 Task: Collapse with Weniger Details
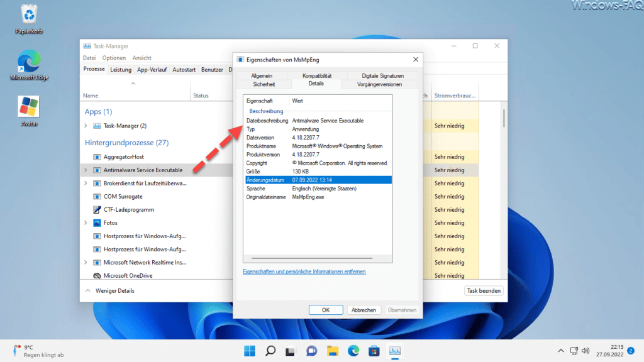coord(110,290)
